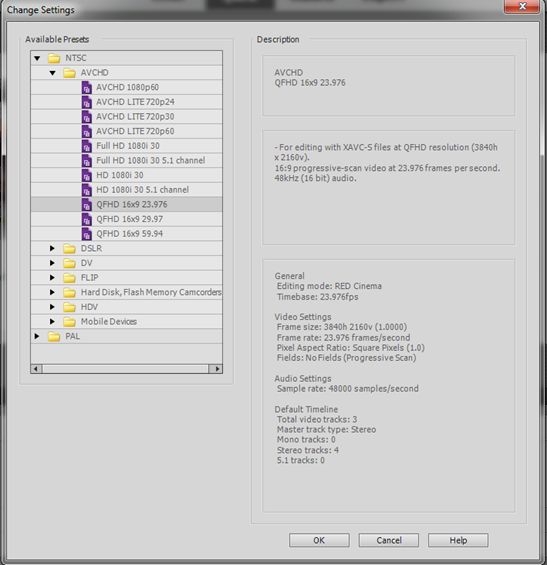This screenshot has height=565, width=547.
Task: Open the Help button
Action: click(x=458, y=540)
